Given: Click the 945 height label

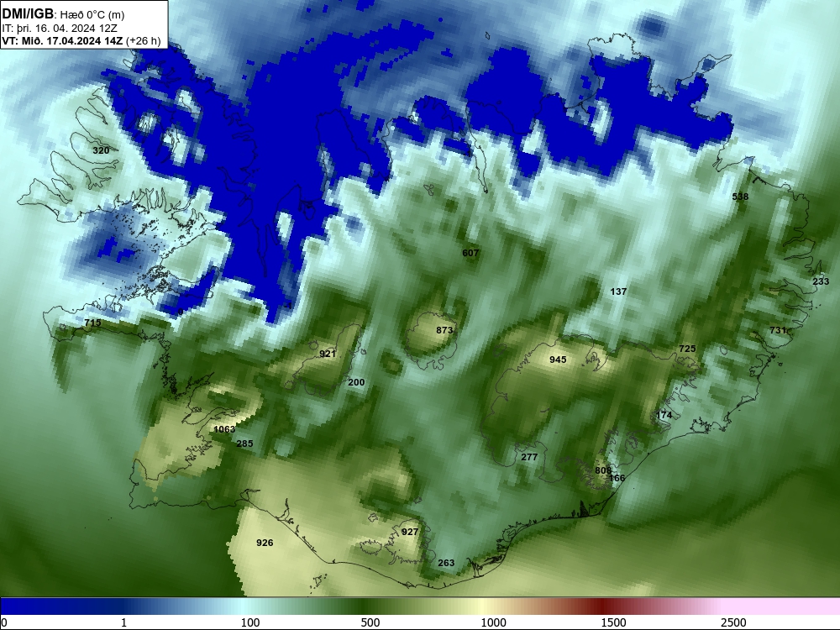Looking at the screenshot, I should tap(558, 360).
